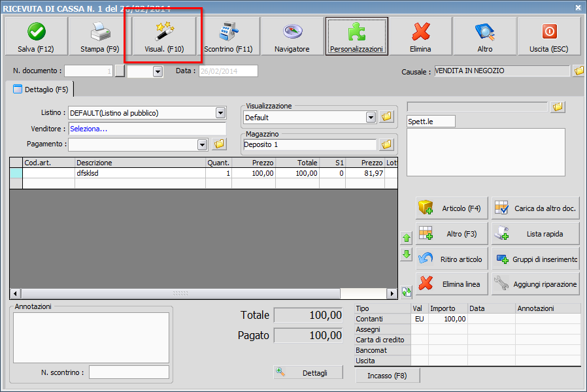Image resolution: width=587 pixels, height=392 pixels.
Task: Click the Spett.le text field
Action: [431, 121]
